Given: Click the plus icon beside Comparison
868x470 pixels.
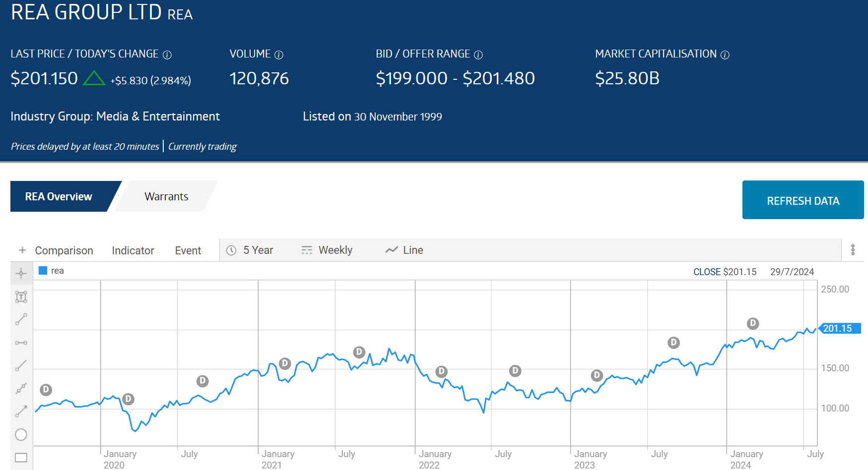Looking at the screenshot, I should click(22, 250).
